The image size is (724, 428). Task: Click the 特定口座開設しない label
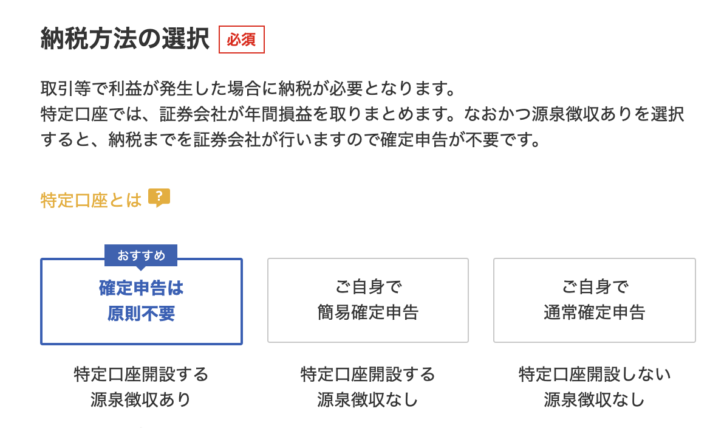pos(594,374)
